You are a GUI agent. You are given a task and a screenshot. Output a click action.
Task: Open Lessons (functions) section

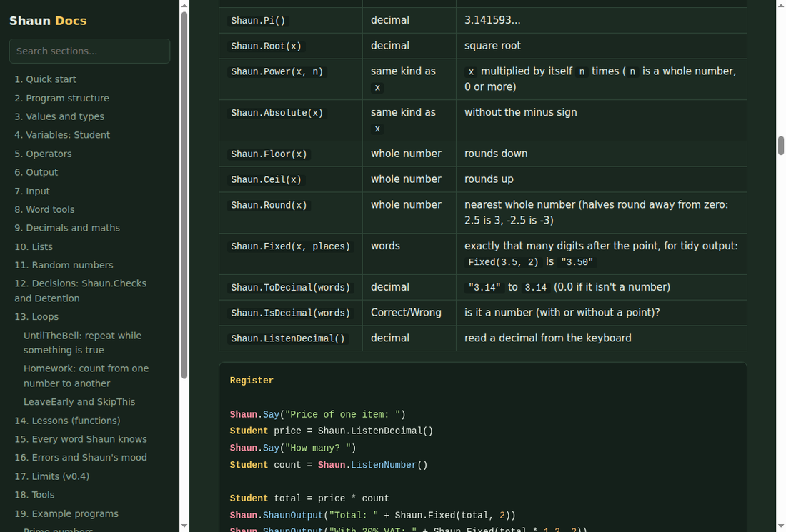tap(67, 421)
